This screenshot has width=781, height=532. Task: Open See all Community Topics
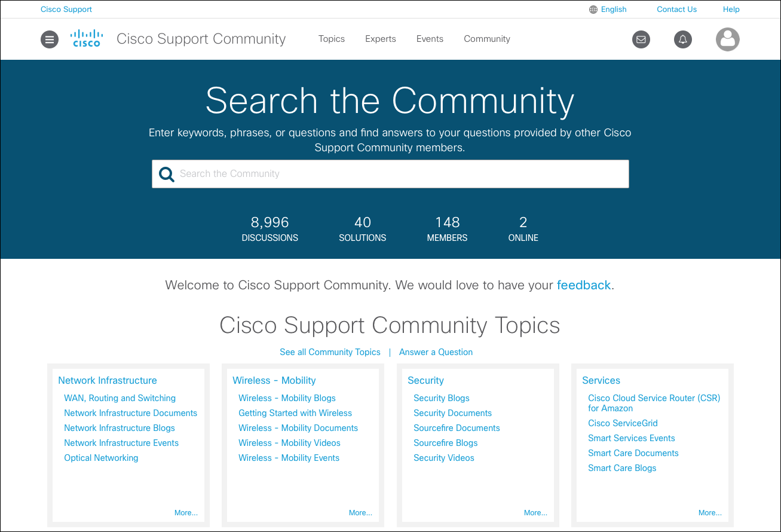330,352
